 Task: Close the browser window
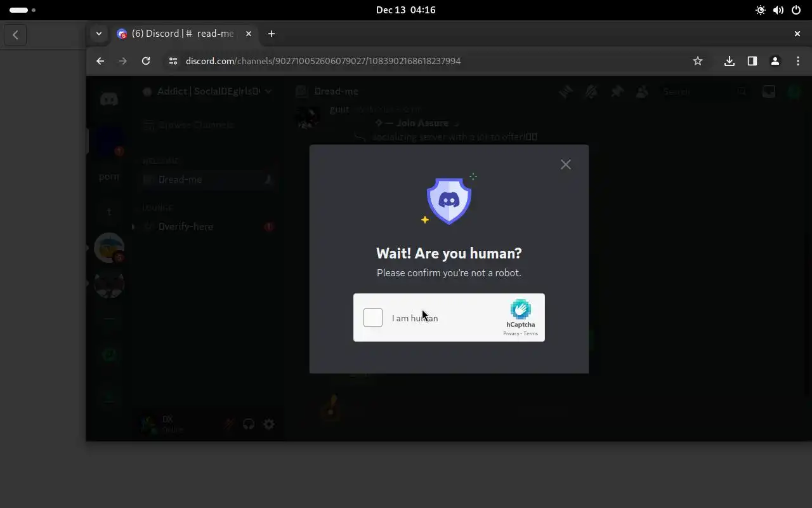(x=797, y=34)
